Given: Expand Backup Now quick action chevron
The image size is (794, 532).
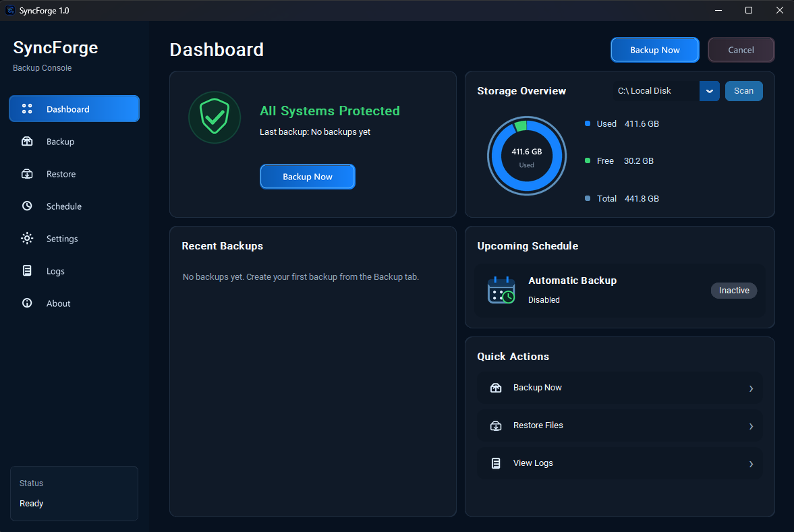Looking at the screenshot, I should click(x=751, y=388).
